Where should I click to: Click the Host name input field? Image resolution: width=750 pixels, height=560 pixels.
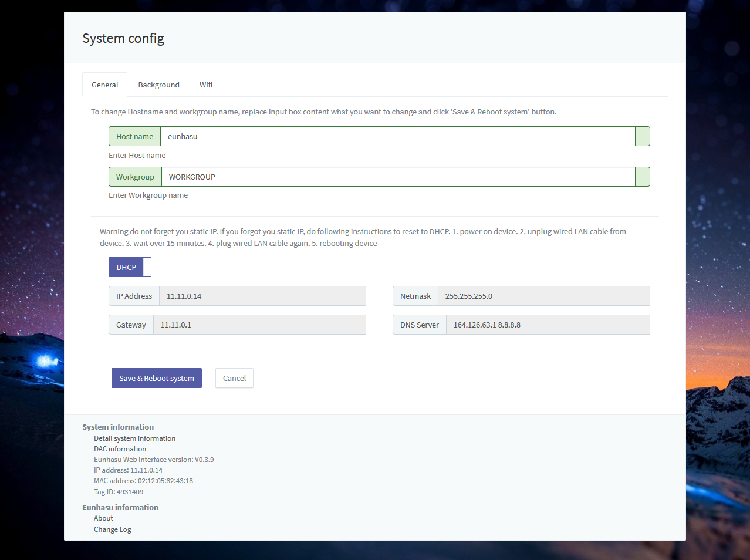[x=397, y=136]
